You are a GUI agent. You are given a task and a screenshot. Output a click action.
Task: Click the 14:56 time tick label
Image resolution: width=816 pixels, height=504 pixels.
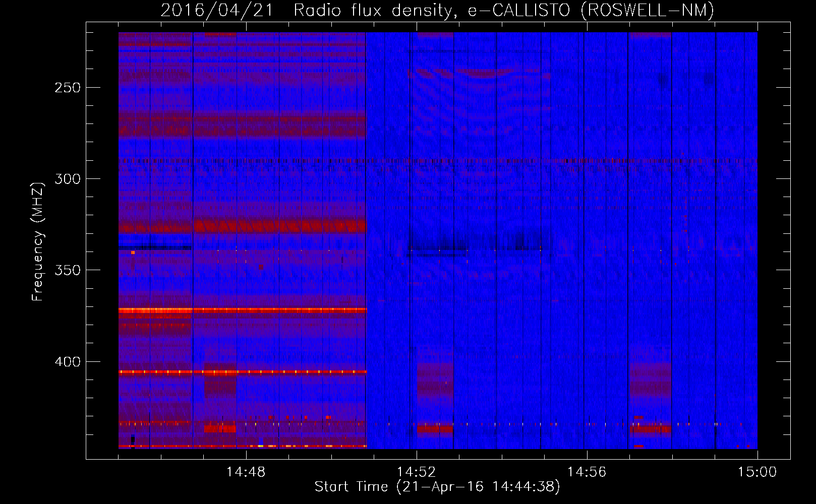click(x=587, y=472)
